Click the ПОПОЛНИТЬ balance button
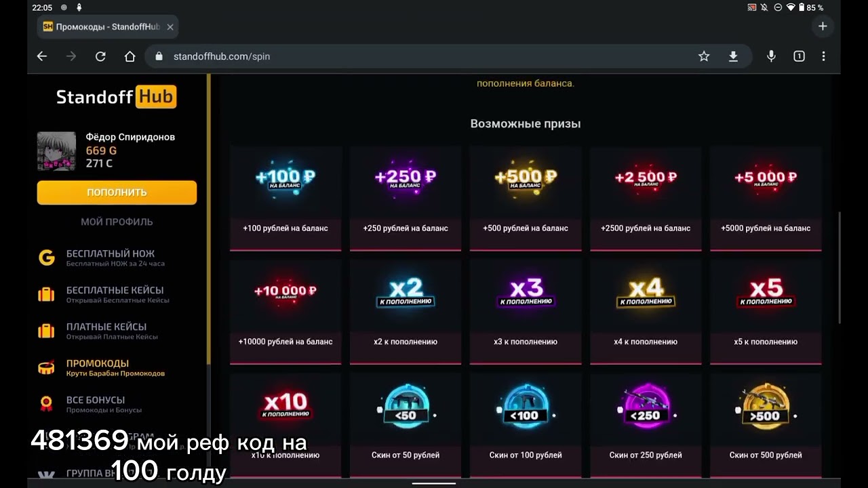The image size is (868, 488). point(117,192)
